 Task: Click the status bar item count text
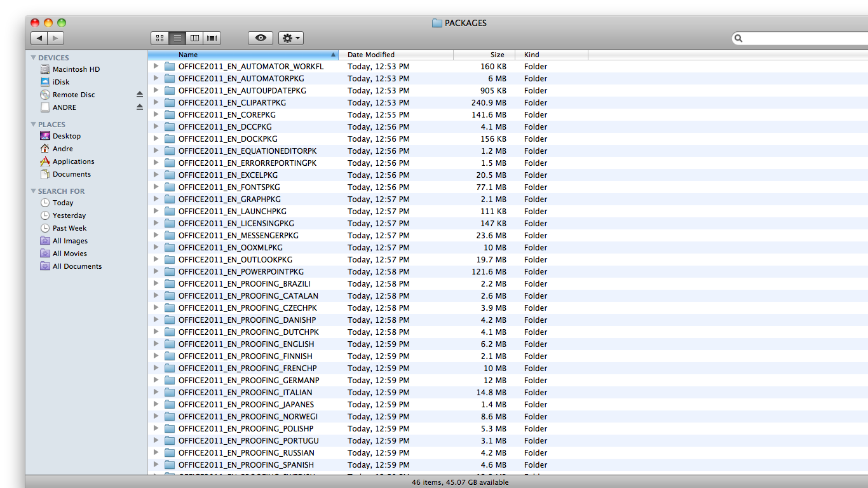click(x=460, y=482)
